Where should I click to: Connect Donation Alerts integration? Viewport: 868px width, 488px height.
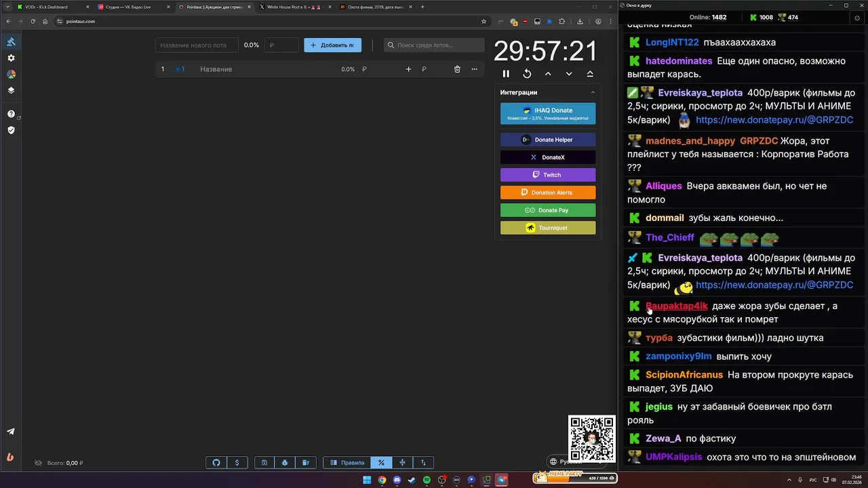(x=548, y=192)
